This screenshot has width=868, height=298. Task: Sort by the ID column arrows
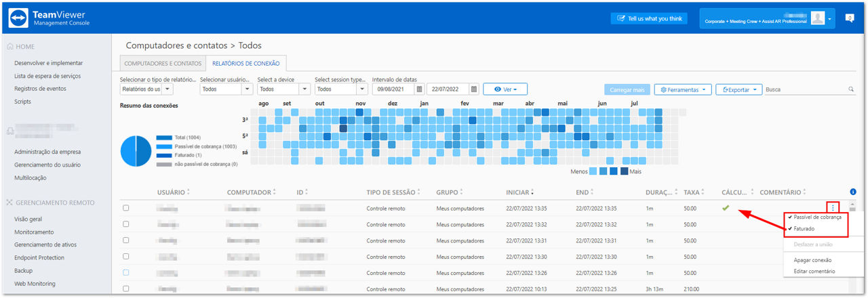pyautogui.click(x=307, y=192)
